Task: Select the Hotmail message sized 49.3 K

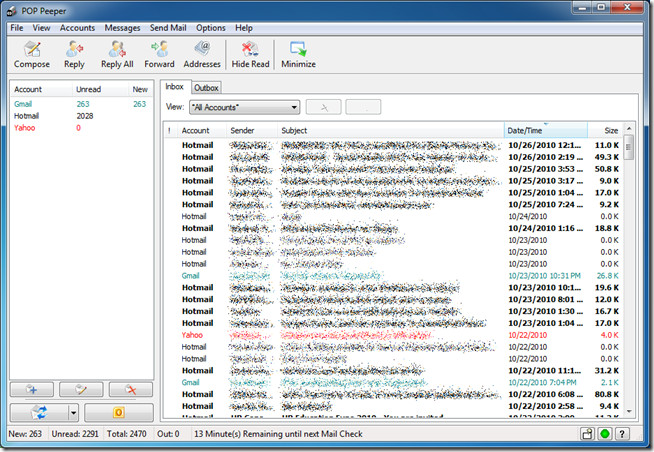Action: coord(393,157)
